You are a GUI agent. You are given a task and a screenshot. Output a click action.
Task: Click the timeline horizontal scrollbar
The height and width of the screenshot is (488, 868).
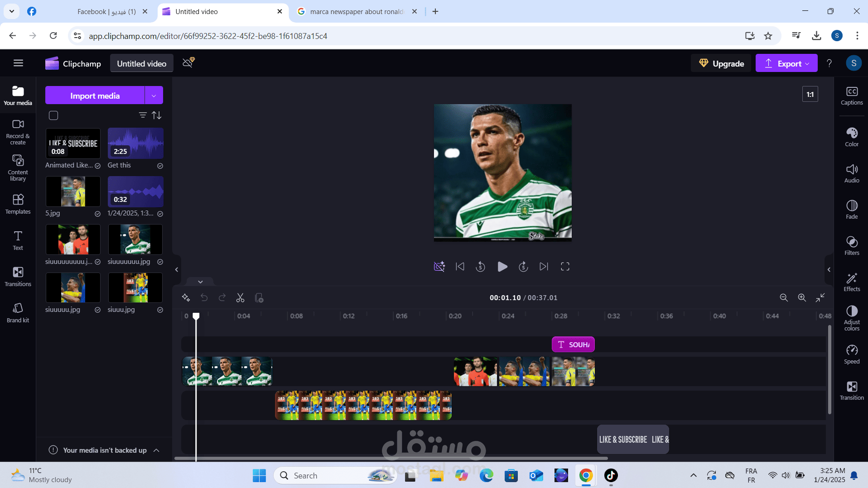tap(391, 459)
